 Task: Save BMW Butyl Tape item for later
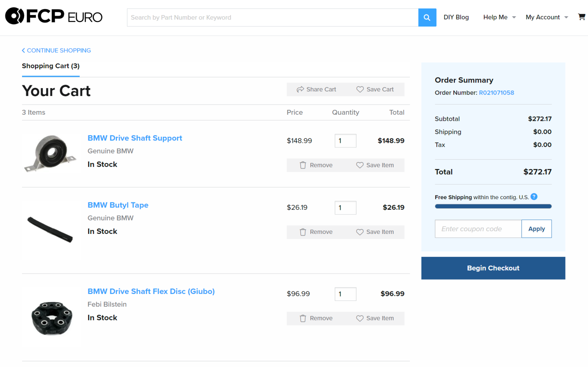coord(375,232)
